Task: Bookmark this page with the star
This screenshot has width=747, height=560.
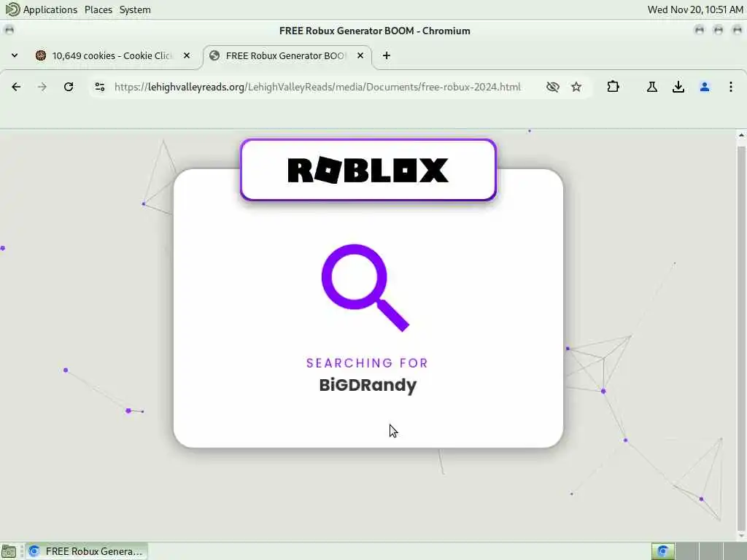Action: tap(576, 87)
